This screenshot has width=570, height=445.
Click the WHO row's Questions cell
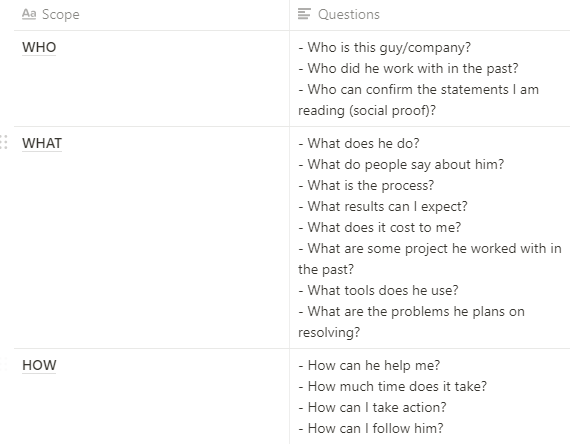coord(430,79)
